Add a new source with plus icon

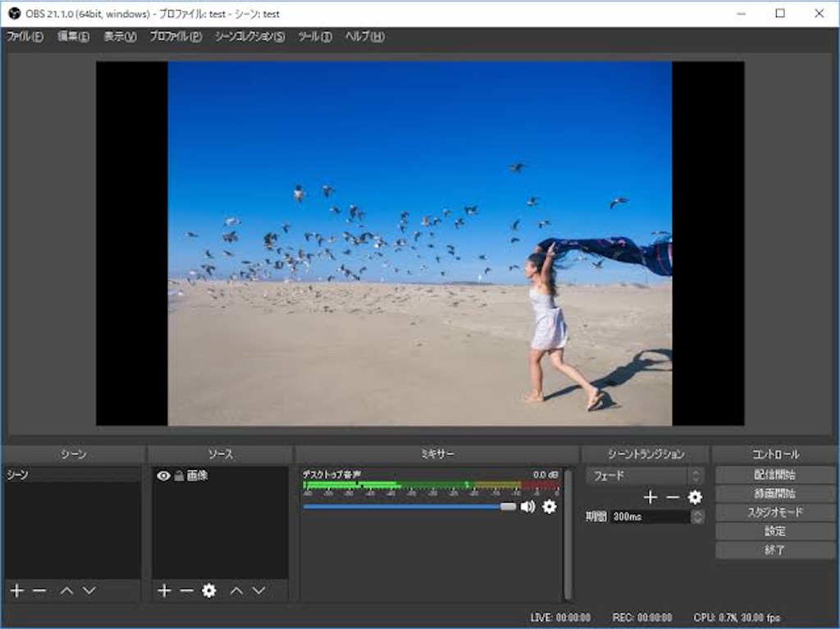(164, 590)
